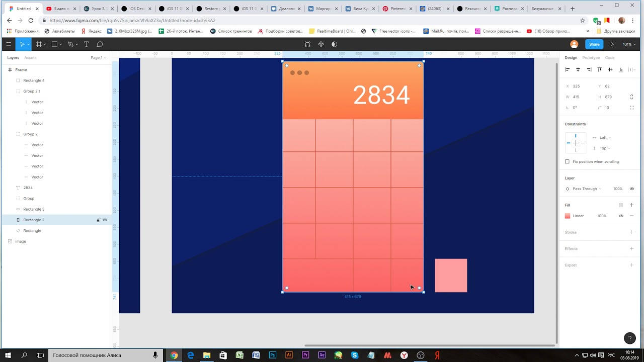644x362 pixels.
Task: Select the Rectangle shape tool
Action: click(x=54, y=44)
